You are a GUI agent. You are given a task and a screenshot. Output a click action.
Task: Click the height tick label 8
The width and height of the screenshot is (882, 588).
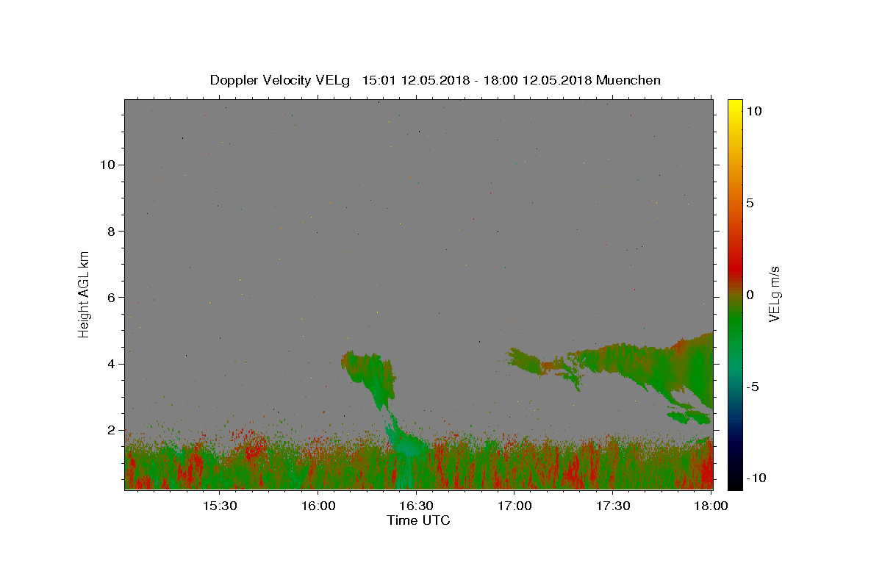pos(112,231)
